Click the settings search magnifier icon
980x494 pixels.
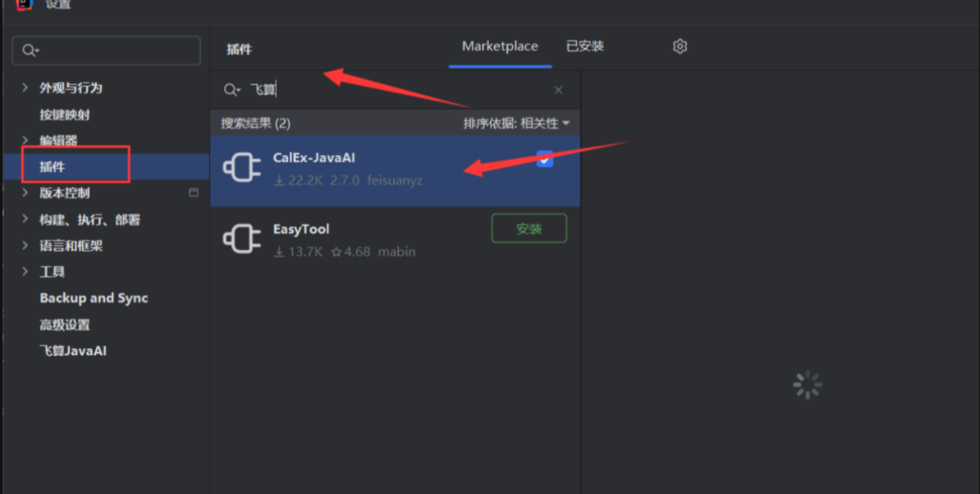(30, 51)
